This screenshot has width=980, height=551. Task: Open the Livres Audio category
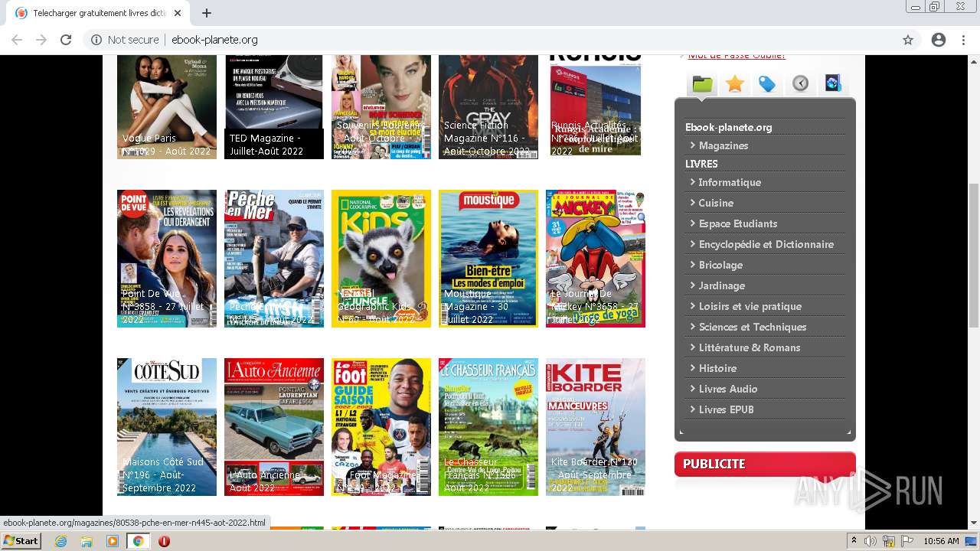pyautogui.click(x=728, y=389)
